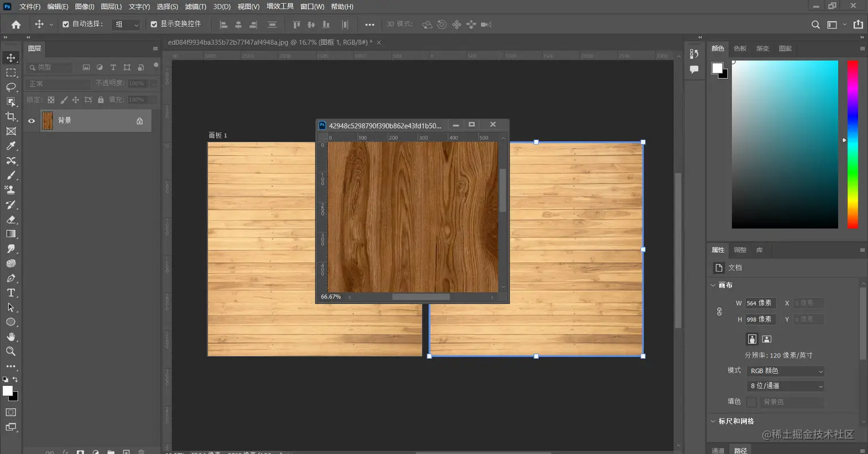Viewport: 868px width, 454px height.
Task: Switch to the 通道 tab
Action: [x=718, y=451]
